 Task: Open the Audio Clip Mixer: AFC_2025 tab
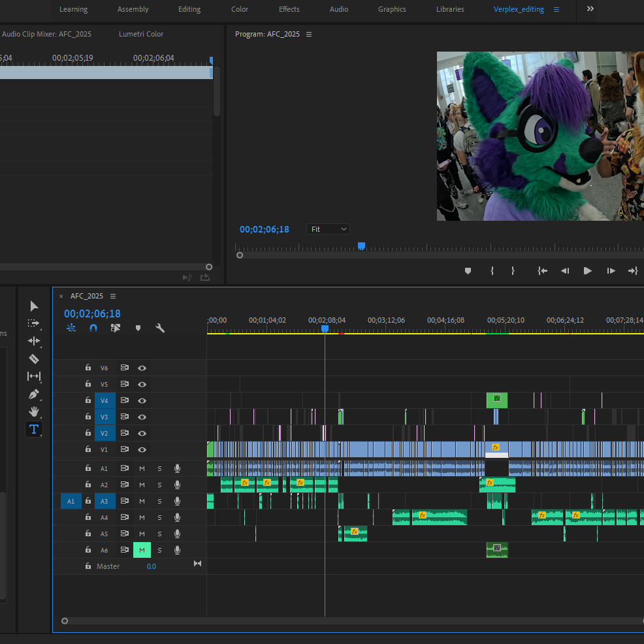pyautogui.click(x=46, y=34)
